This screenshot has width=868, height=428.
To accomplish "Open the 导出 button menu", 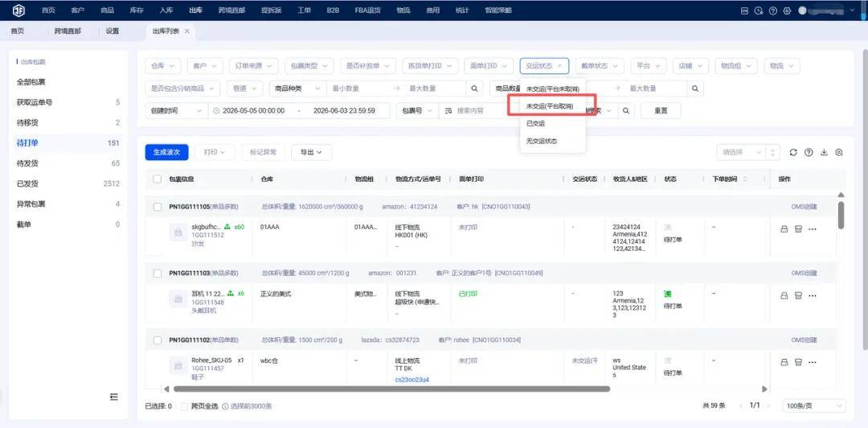I will (x=311, y=153).
